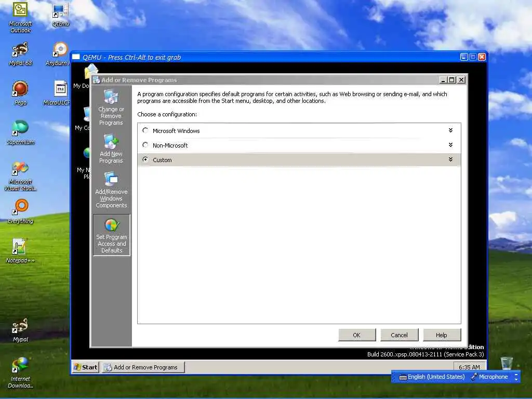Open the Recycle Bin icon

(x=507, y=363)
